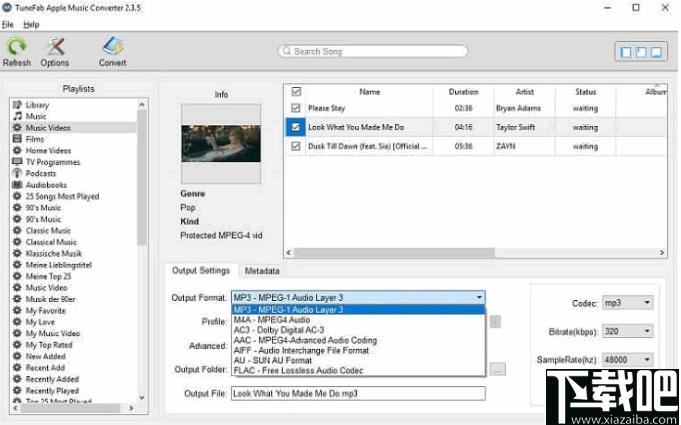The height and width of the screenshot is (425, 681).
Task: Toggle the select-all header checkbox
Action: pyautogui.click(x=296, y=91)
